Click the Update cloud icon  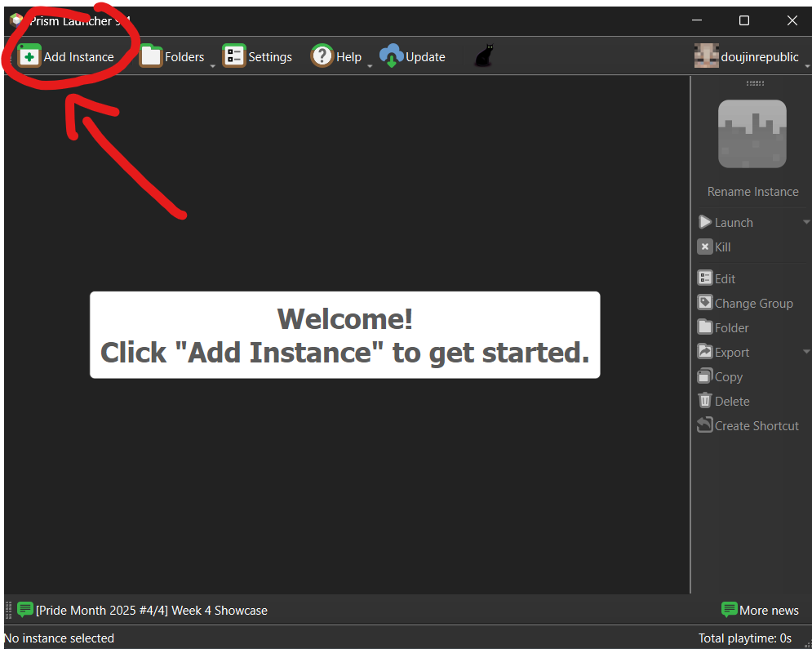pyautogui.click(x=392, y=56)
